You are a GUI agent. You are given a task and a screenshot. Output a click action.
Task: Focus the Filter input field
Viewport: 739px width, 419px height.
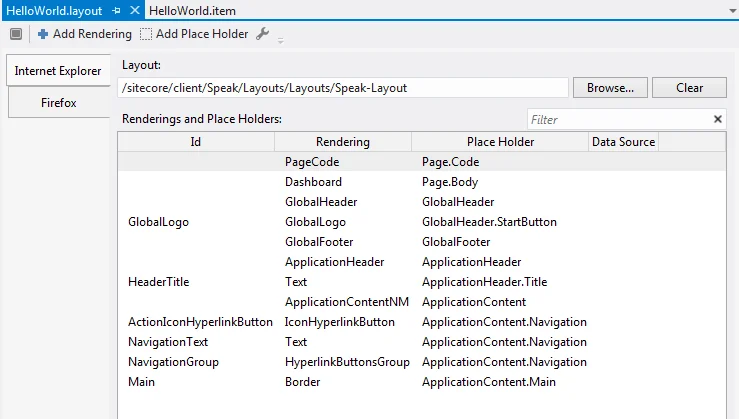pyautogui.click(x=620, y=120)
